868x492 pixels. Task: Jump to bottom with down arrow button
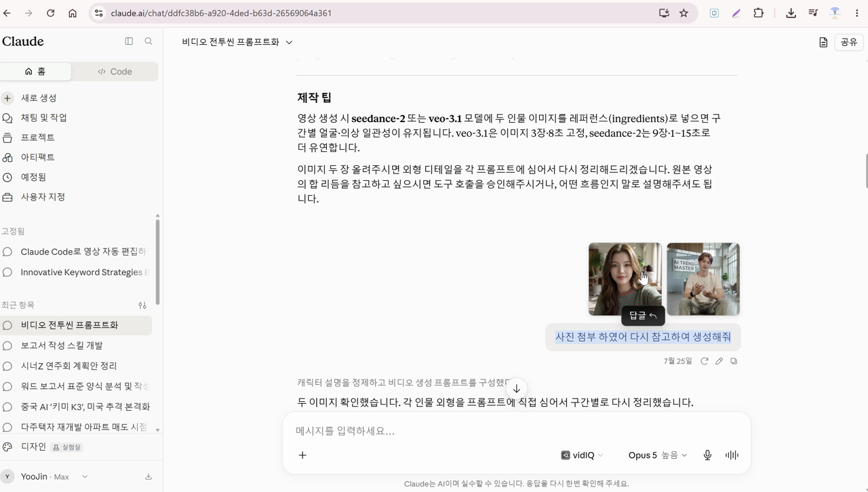click(x=516, y=388)
